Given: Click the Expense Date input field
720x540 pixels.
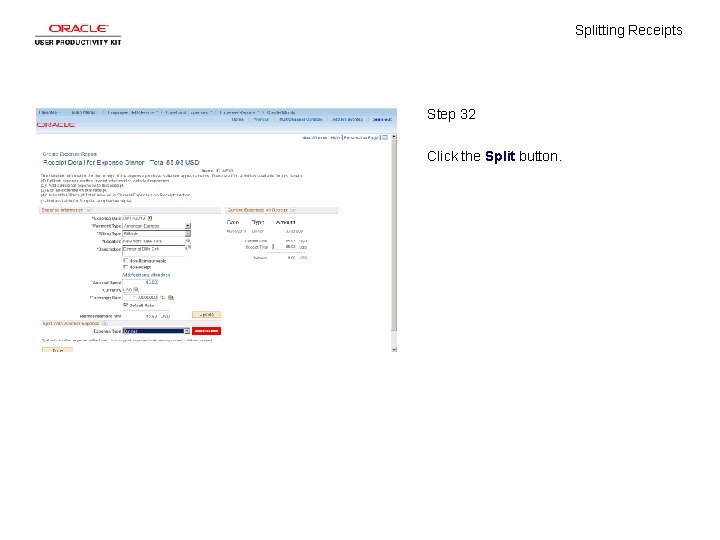Looking at the screenshot, I should point(135,219).
